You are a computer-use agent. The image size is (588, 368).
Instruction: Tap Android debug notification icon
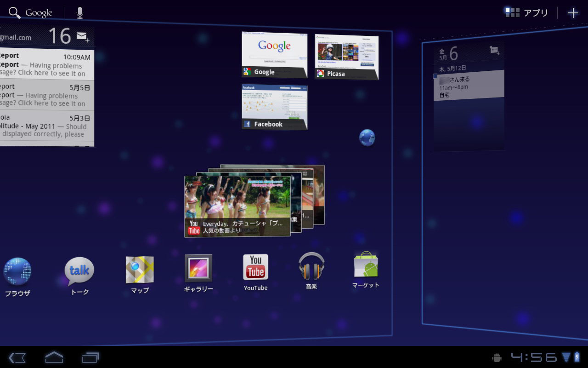[497, 357]
